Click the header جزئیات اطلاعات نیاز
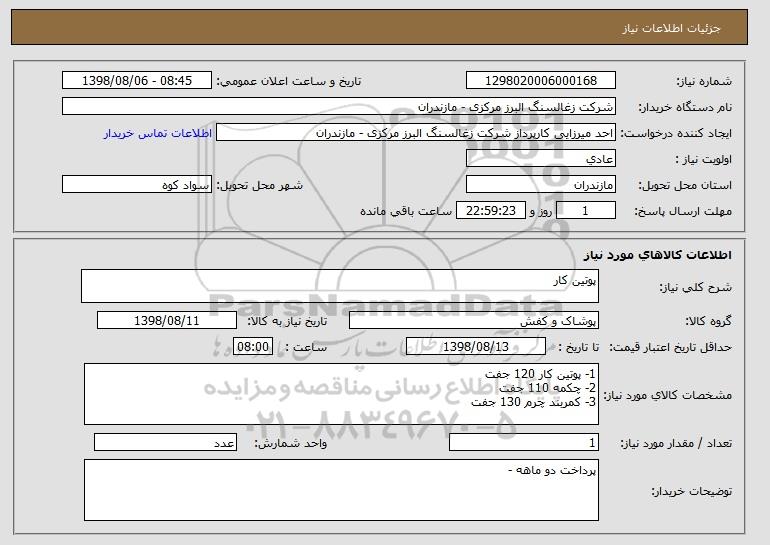 (x=671, y=28)
